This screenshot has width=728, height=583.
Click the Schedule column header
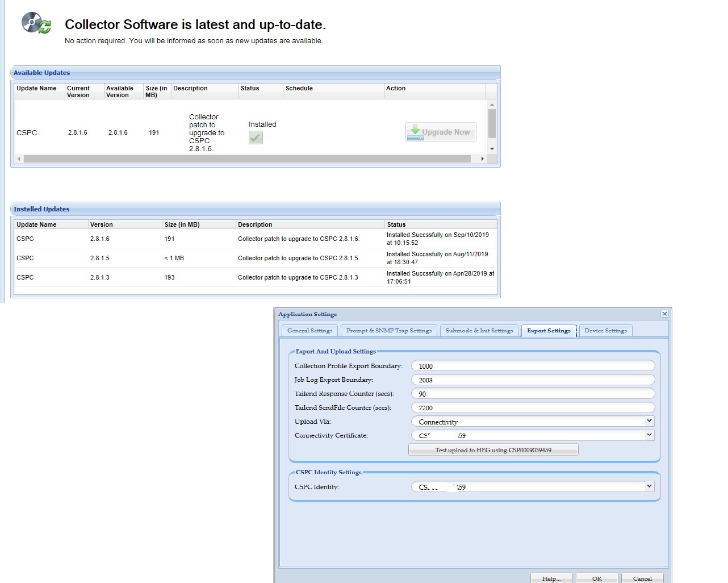(333, 91)
